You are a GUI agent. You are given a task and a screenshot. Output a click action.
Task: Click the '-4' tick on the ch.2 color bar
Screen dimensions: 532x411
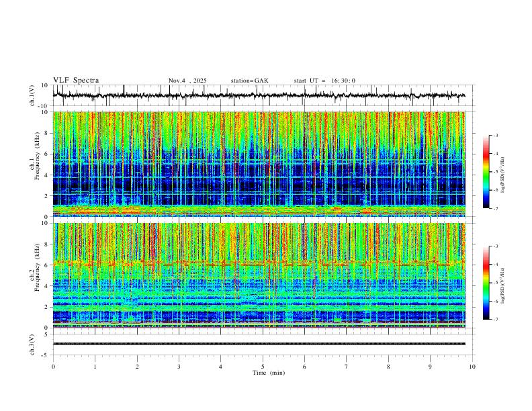[495, 265]
